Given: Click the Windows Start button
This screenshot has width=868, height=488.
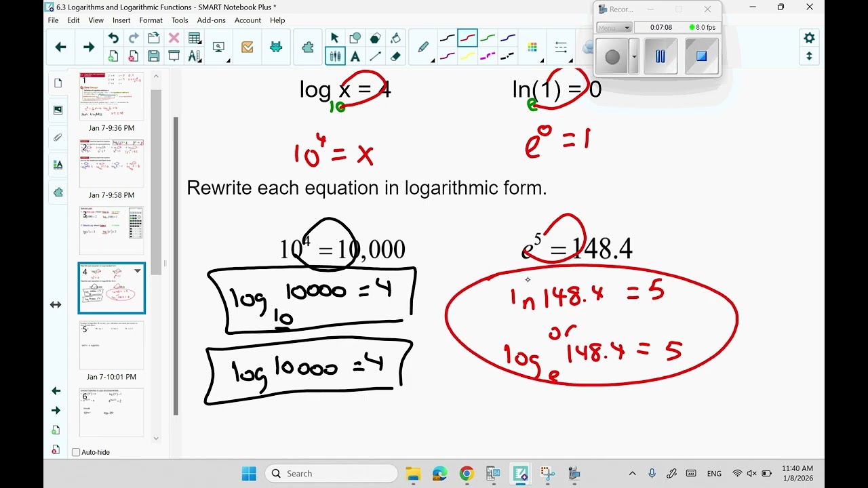Looking at the screenshot, I should pyautogui.click(x=249, y=473).
